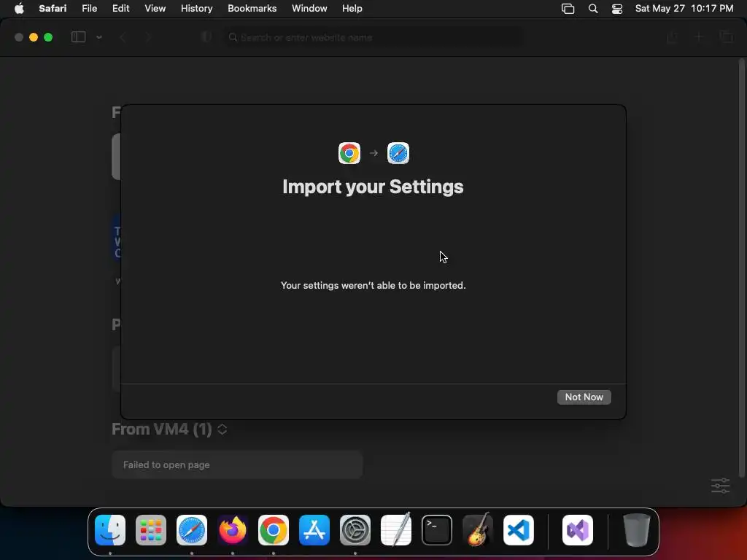Click the page vertical scrollbar
This screenshot has width=747, height=560.
coord(741,268)
